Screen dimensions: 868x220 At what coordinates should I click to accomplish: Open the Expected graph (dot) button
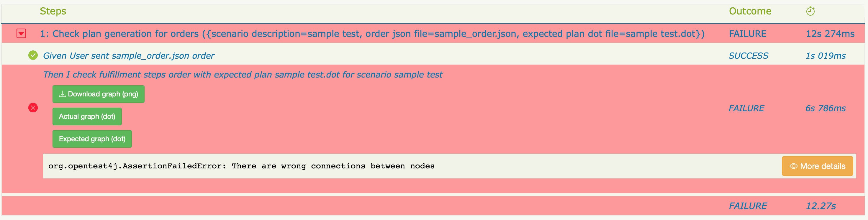click(x=92, y=139)
